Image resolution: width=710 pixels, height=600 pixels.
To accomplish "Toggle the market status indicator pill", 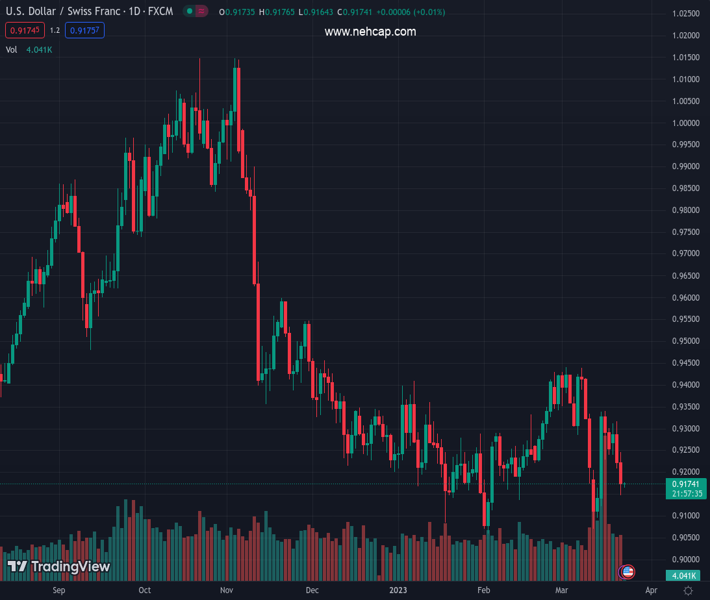I will click(x=196, y=11).
